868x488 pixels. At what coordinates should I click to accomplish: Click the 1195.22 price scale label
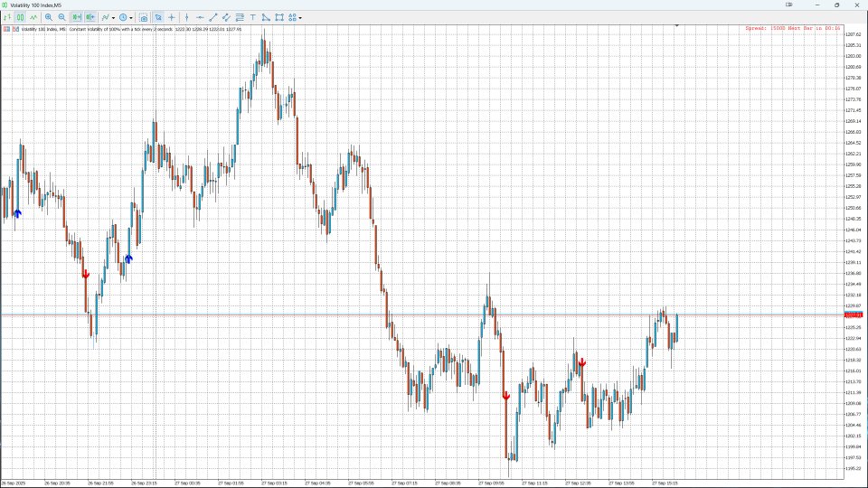853,469
